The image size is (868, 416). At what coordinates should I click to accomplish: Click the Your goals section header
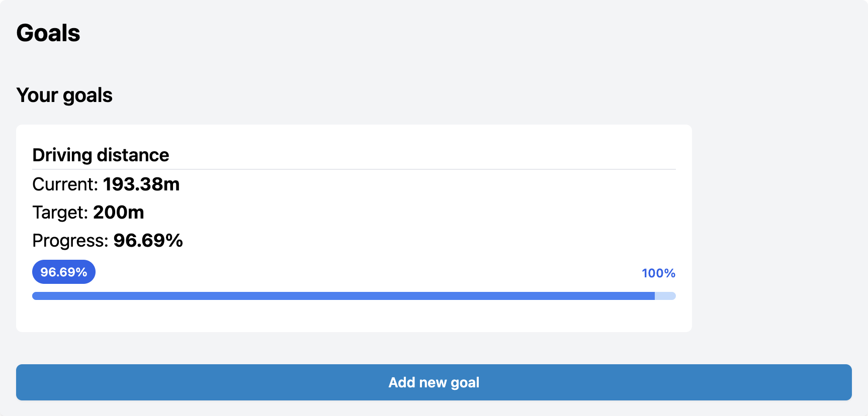pyautogui.click(x=64, y=95)
